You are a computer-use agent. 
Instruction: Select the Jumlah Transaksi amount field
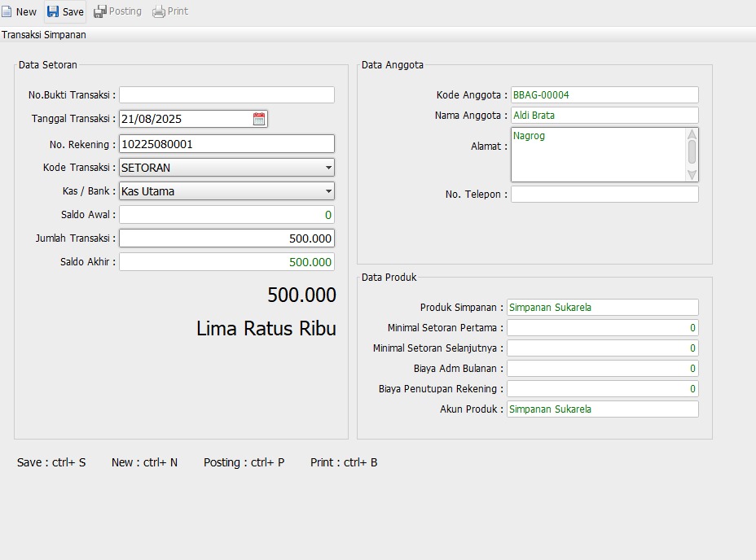click(226, 238)
